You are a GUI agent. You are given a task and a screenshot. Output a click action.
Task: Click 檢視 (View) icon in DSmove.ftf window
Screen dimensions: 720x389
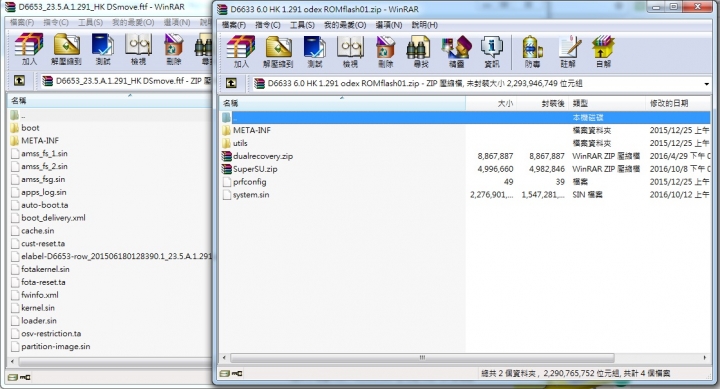click(x=138, y=49)
